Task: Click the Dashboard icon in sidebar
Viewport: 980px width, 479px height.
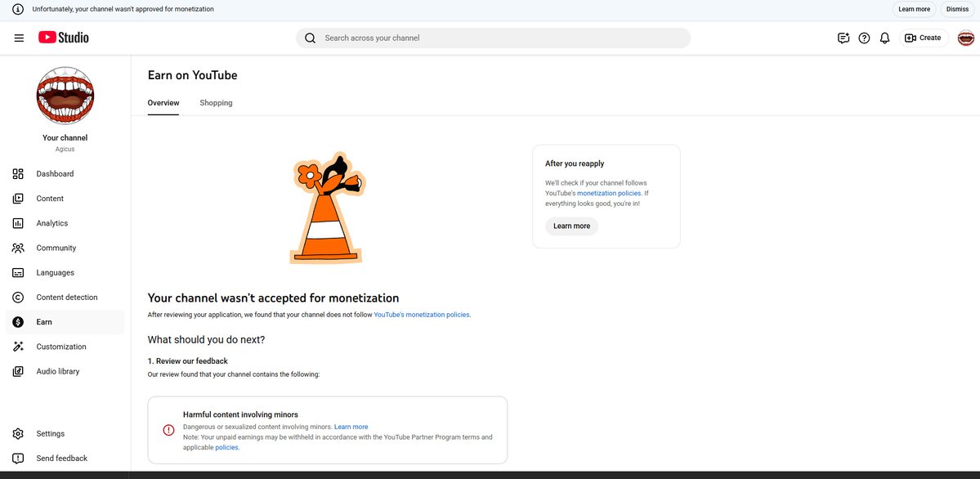Action: pos(18,174)
